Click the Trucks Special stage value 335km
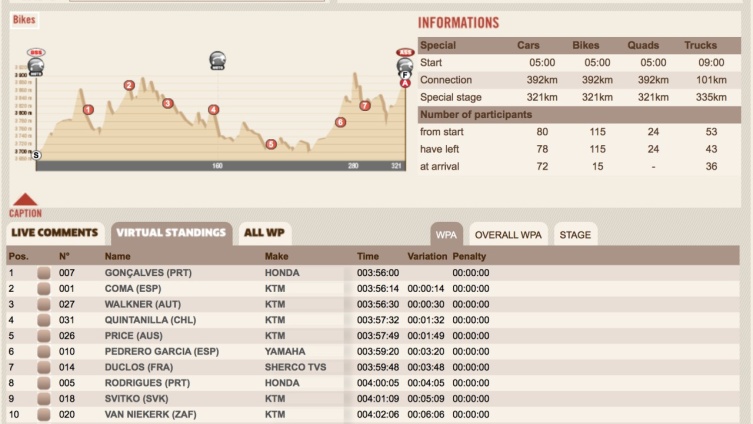The width and height of the screenshot is (753, 424). (x=711, y=97)
